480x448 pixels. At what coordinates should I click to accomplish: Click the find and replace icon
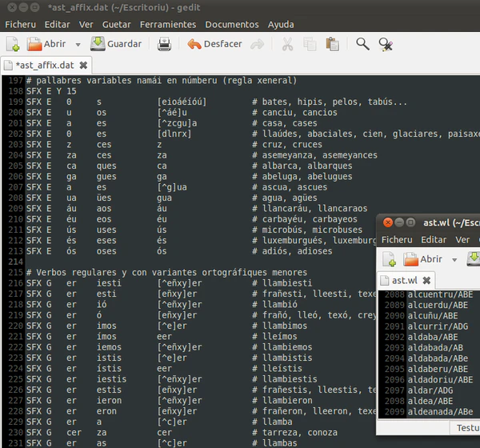coord(386,44)
